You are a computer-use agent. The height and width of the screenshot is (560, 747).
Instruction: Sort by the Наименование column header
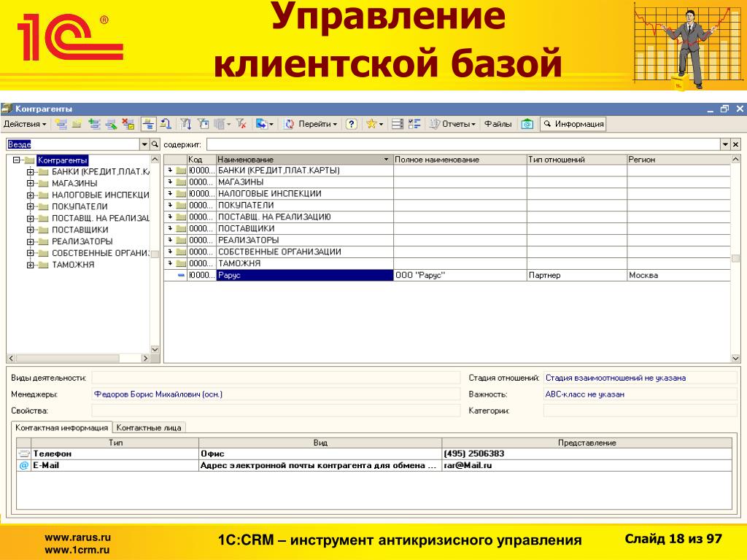click(304, 160)
